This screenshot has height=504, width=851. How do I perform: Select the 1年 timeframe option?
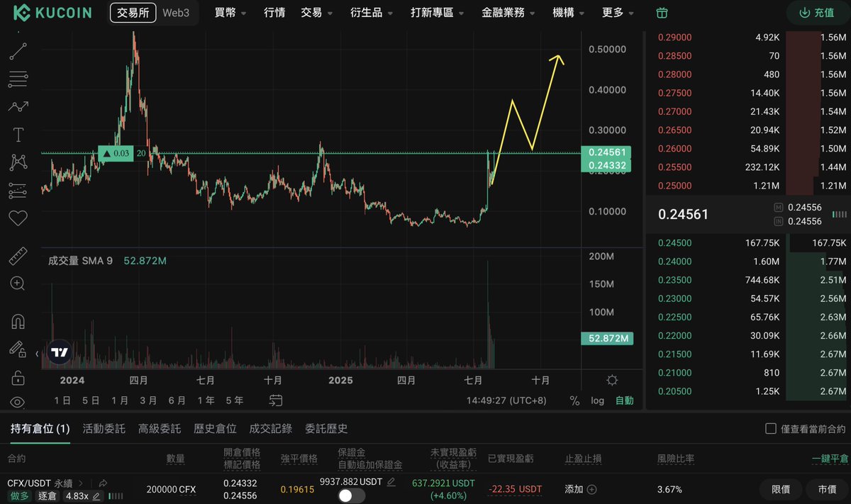coord(206,401)
